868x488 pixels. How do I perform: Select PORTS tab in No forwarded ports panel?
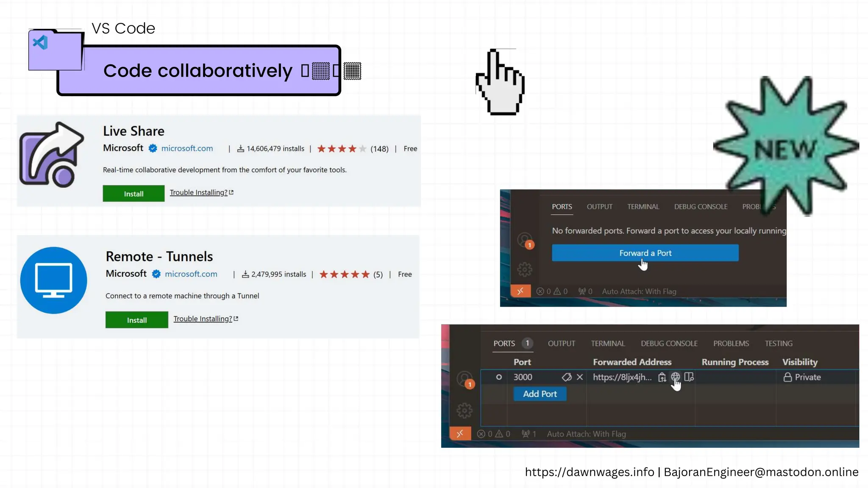(562, 207)
